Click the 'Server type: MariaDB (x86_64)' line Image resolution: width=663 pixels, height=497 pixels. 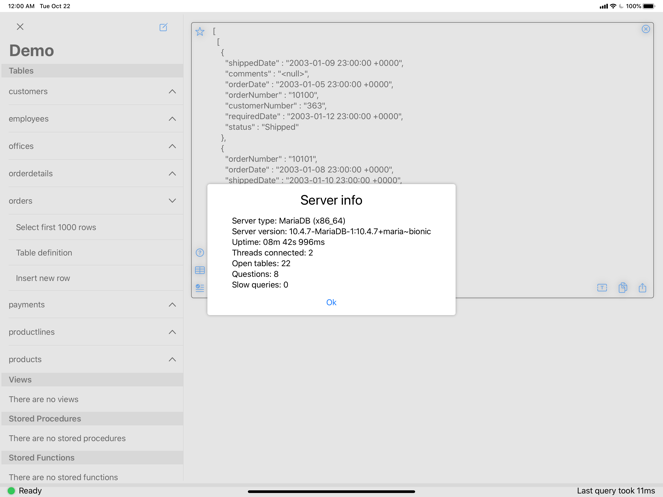[288, 220]
